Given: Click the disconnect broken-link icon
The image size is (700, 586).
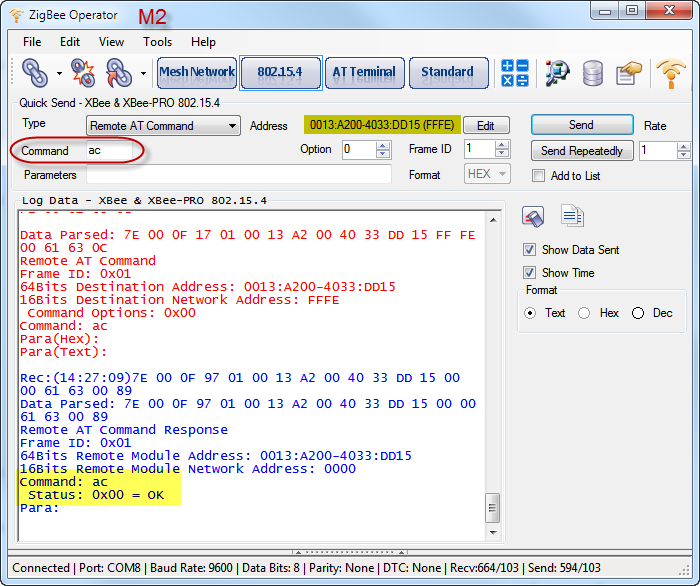Looking at the screenshot, I should pyautogui.click(x=83, y=72).
